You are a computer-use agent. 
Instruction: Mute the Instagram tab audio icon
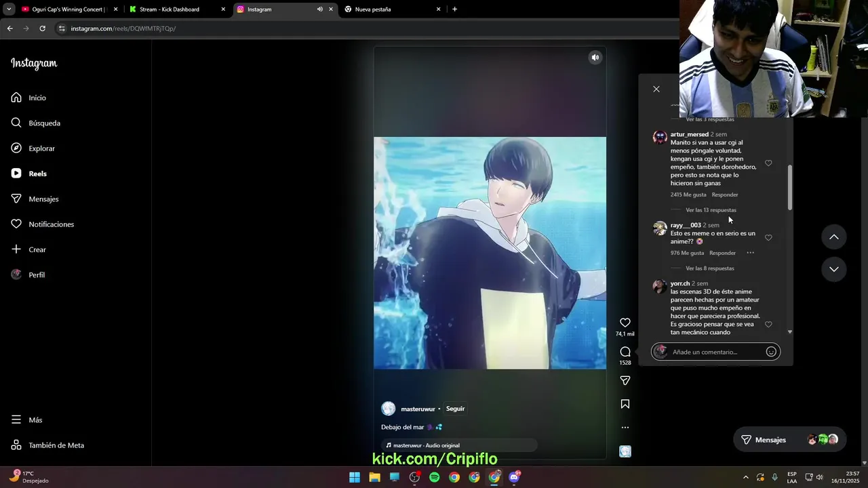(319, 9)
